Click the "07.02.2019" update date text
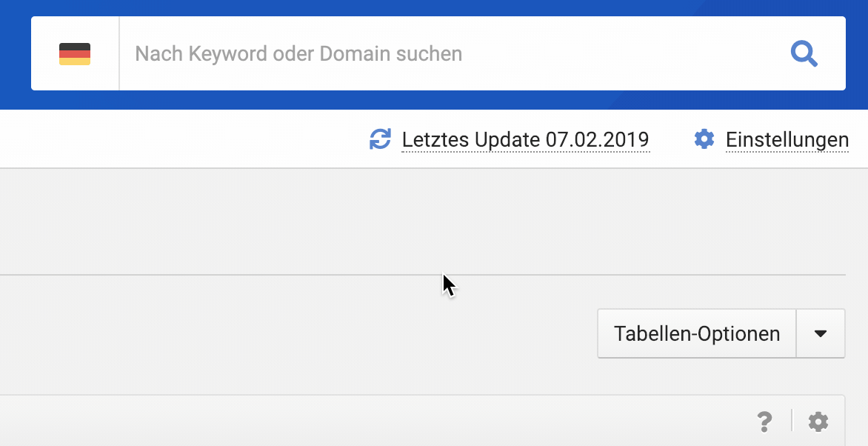The image size is (868, 446). click(597, 139)
